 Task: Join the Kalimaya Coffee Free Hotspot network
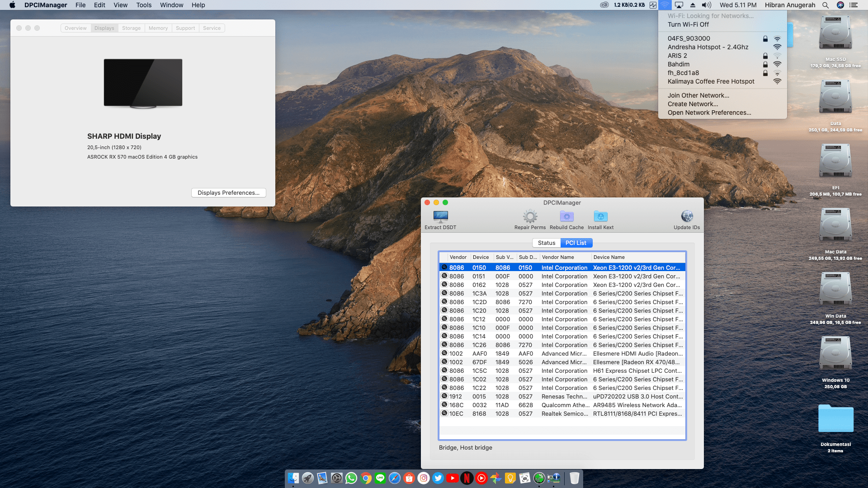tap(711, 81)
